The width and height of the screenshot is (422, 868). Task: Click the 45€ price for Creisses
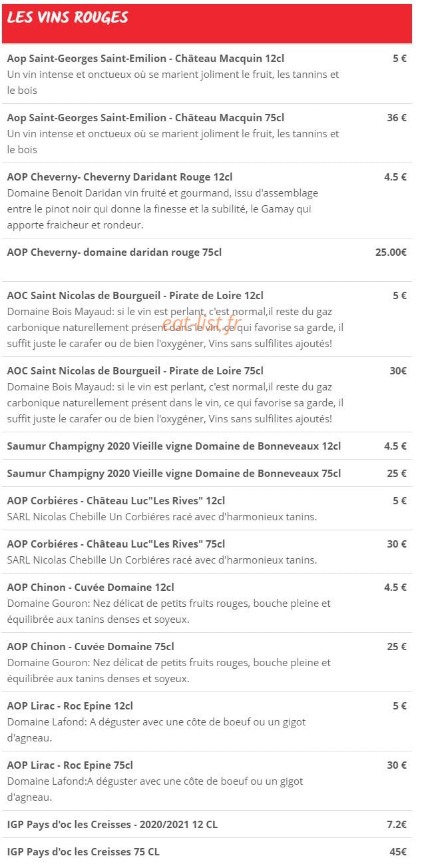[x=398, y=851]
